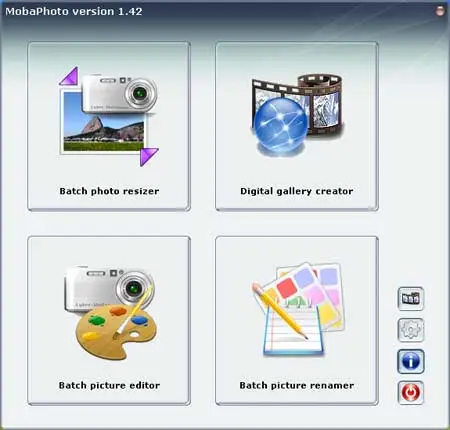Close the window with title bar button
The width and height of the screenshot is (450, 430).
pos(440,11)
